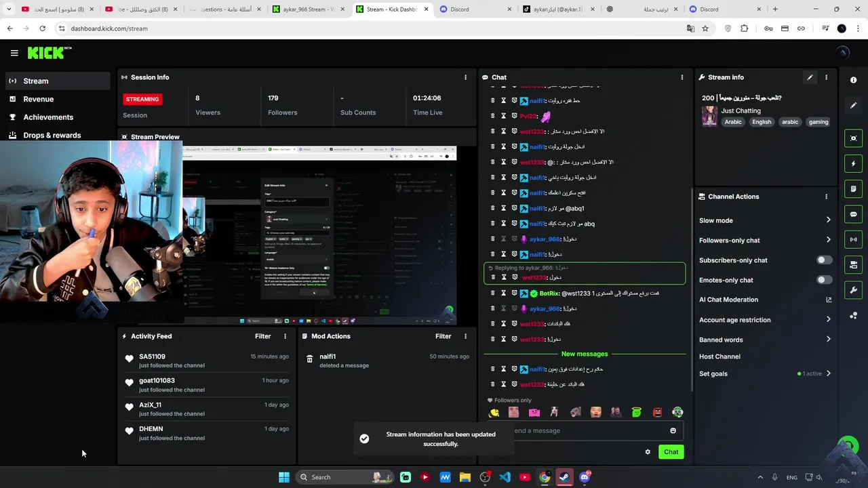
Task: Open AI Chat Moderation external link
Action: point(828,300)
